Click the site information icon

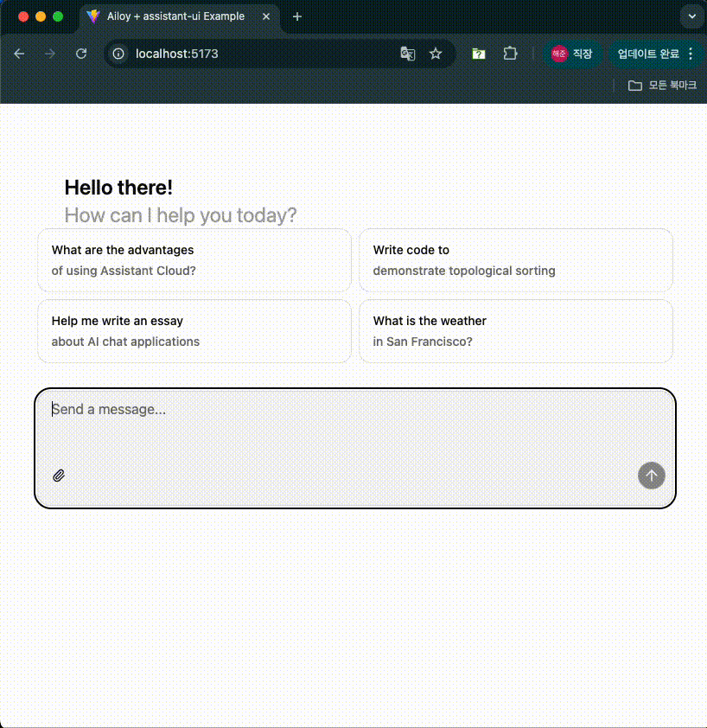(x=119, y=54)
